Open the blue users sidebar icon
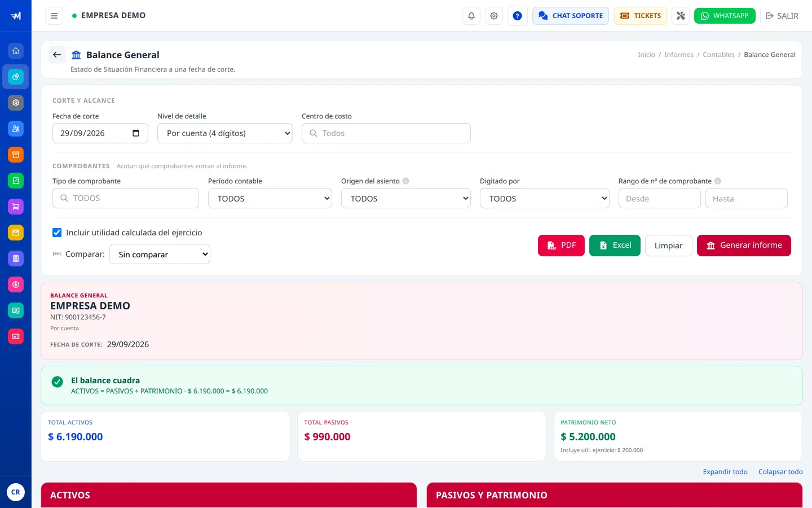Screen dimensions: 812x508 coord(16,129)
